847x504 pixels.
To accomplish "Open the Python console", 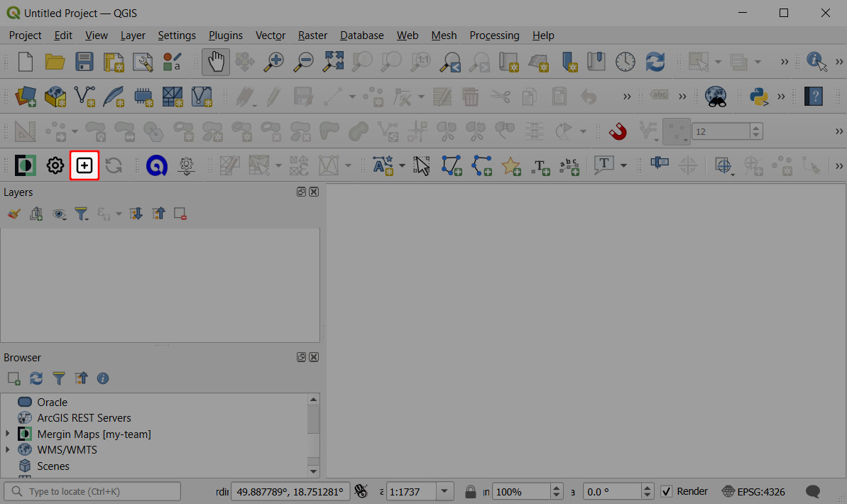I will pyautogui.click(x=759, y=97).
